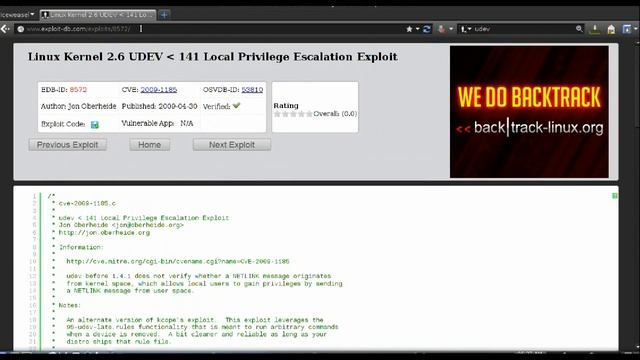
Task: Click the Previous Exploit button
Action: point(68,145)
